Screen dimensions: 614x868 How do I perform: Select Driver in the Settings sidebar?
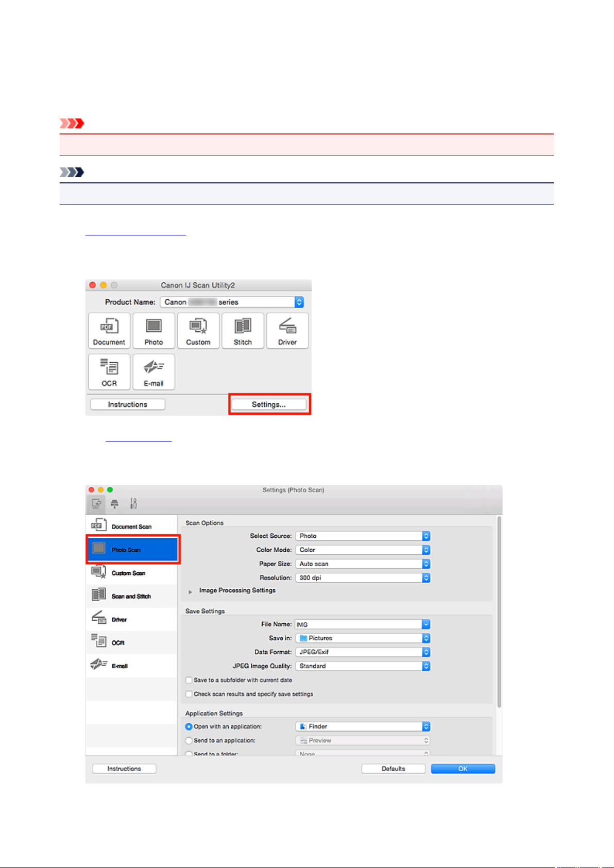[132, 619]
